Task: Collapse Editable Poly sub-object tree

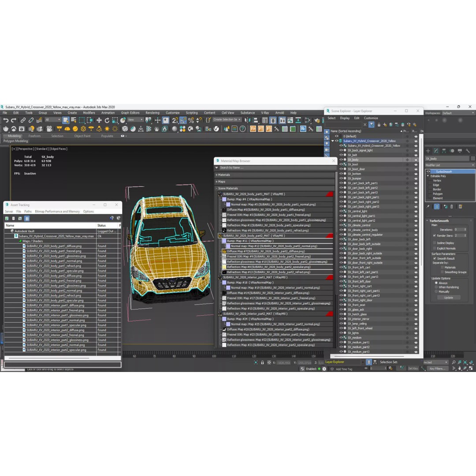Action: (428, 176)
